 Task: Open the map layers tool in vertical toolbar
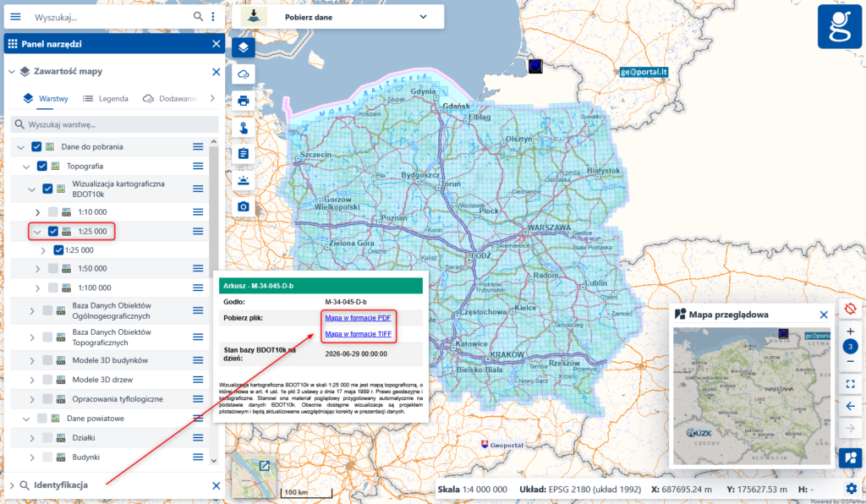click(x=244, y=47)
